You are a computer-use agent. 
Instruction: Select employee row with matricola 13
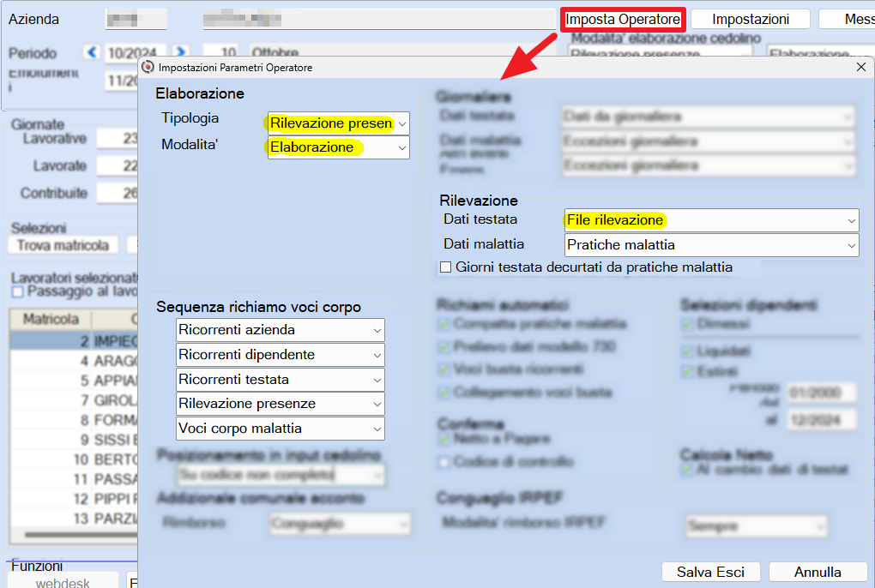tap(74, 519)
